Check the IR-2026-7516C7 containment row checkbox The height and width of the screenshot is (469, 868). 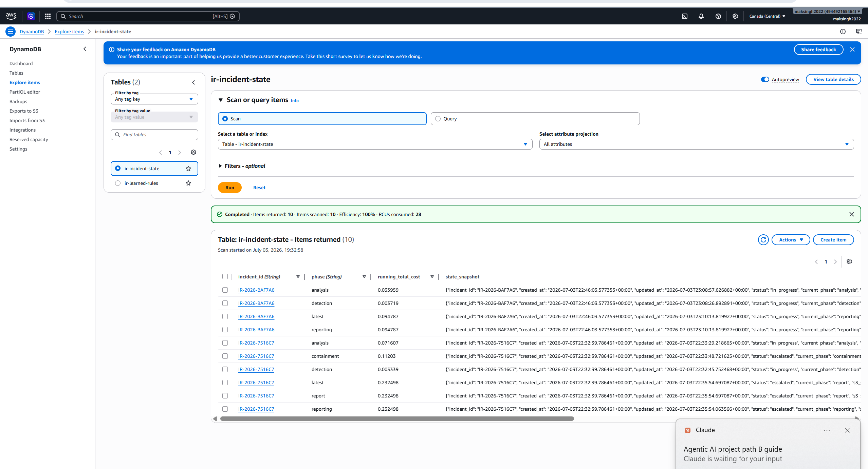pyautogui.click(x=225, y=356)
